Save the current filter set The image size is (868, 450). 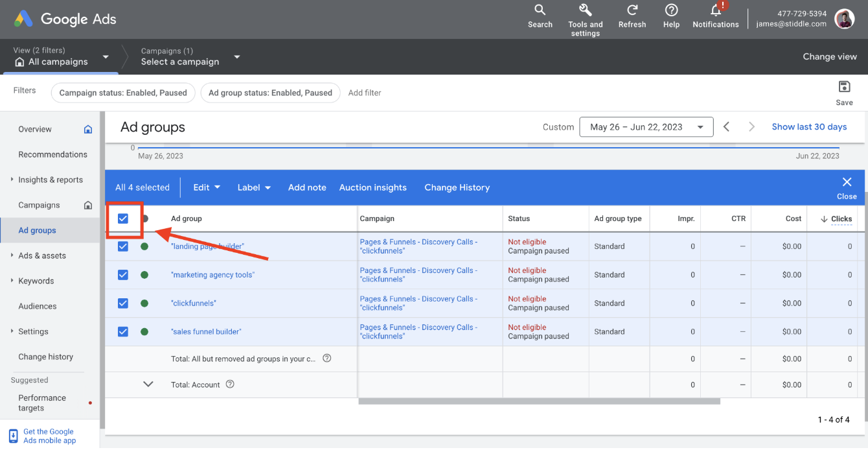pyautogui.click(x=844, y=93)
